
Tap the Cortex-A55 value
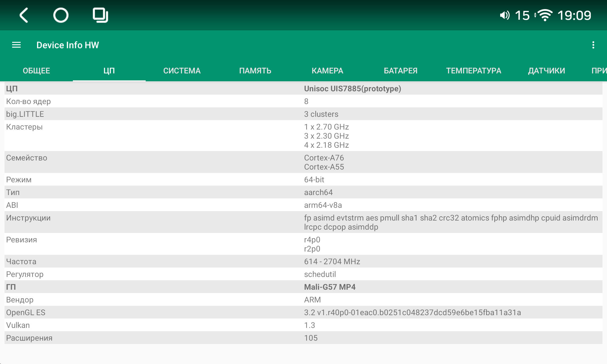[x=324, y=167]
